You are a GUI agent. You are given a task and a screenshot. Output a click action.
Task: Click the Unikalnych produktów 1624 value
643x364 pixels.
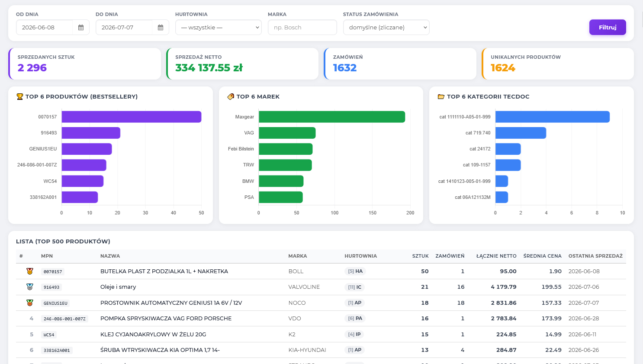click(503, 68)
